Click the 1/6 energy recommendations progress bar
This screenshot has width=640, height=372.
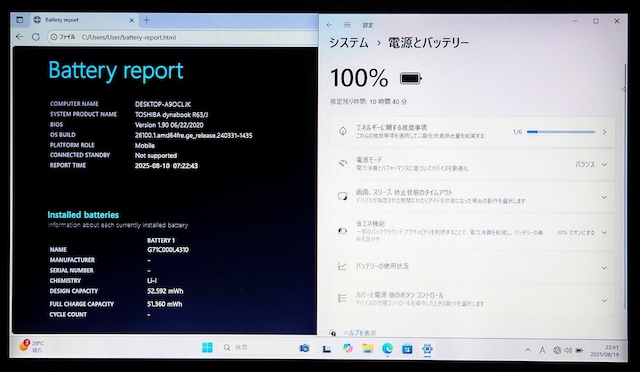(560, 132)
